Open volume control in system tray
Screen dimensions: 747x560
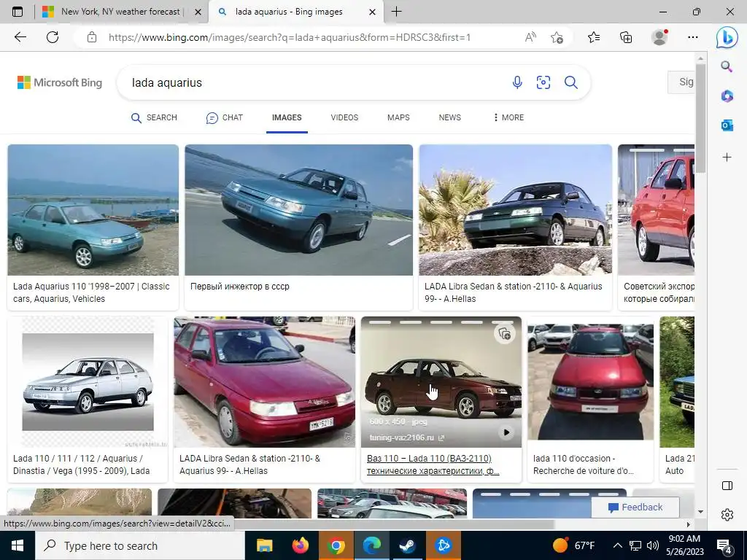click(x=653, y=545)
